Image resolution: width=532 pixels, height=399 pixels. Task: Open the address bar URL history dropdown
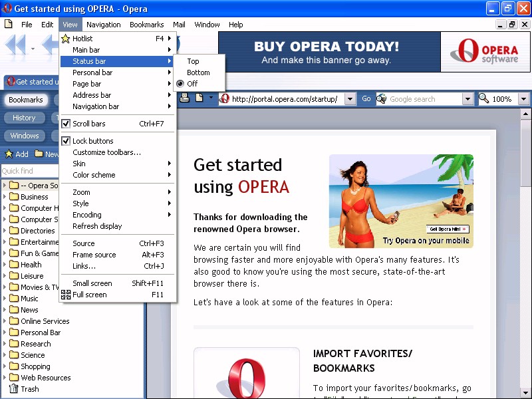click(350, 99)
